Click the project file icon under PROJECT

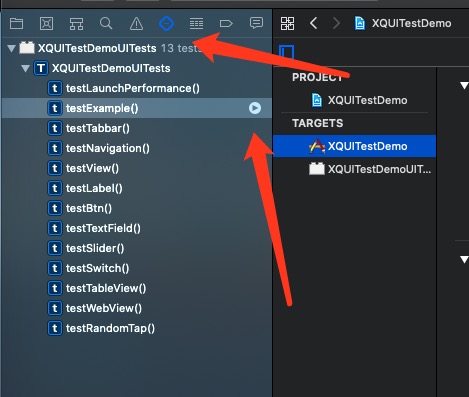pos(317,100)
